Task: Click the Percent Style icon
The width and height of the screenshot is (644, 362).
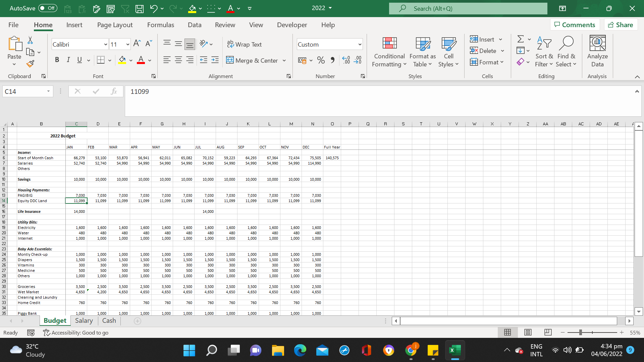Action: coord(321,60)
